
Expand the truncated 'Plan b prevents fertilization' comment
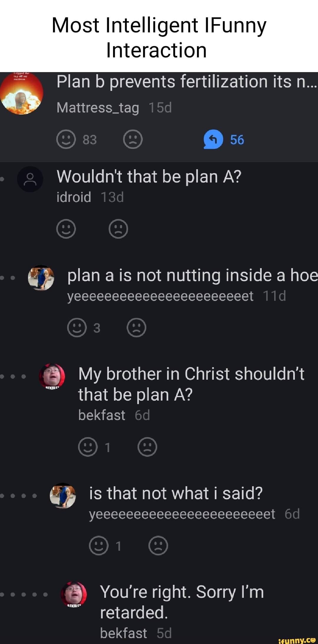point(187,82)
